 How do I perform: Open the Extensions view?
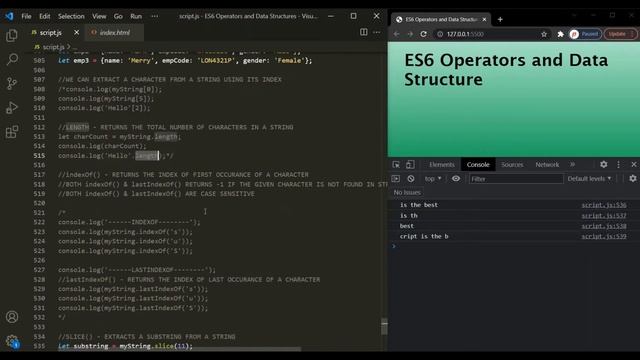coord(12,132)
